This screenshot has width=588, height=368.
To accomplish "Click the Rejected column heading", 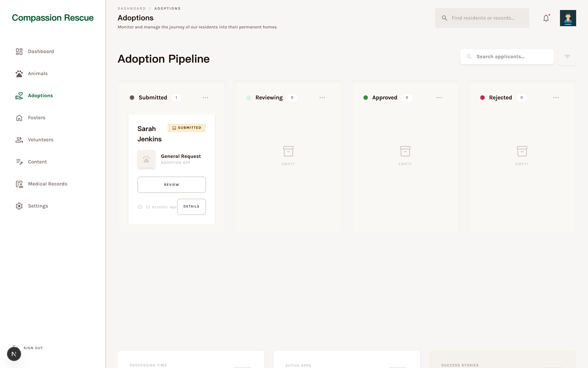I will click(x=501, y=98).
